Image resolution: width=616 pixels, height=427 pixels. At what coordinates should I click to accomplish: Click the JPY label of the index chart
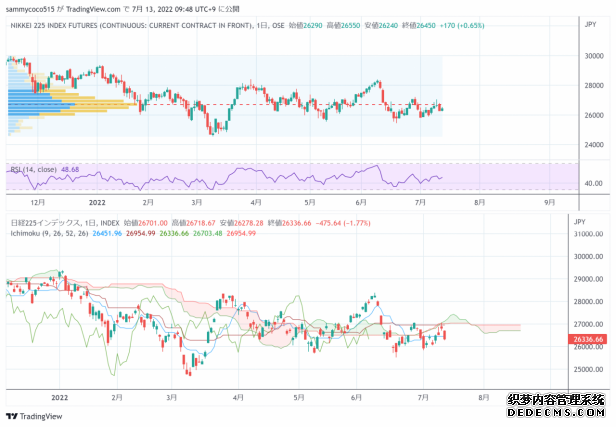pyautogui.click(x=580, y=222)
